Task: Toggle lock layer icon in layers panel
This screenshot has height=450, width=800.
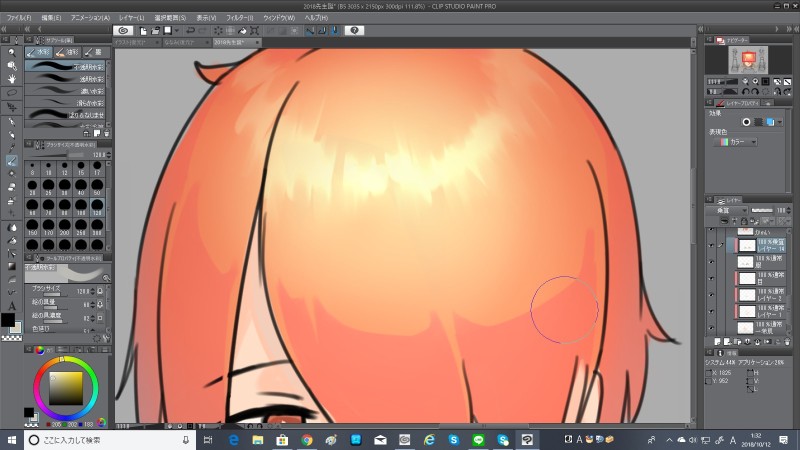Action: tap(744, 221)
